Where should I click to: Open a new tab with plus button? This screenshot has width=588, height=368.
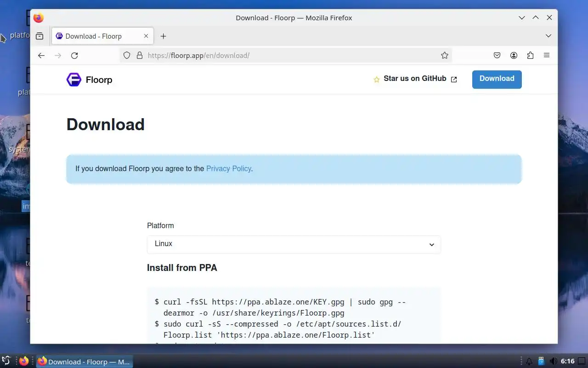click(163, 36)
